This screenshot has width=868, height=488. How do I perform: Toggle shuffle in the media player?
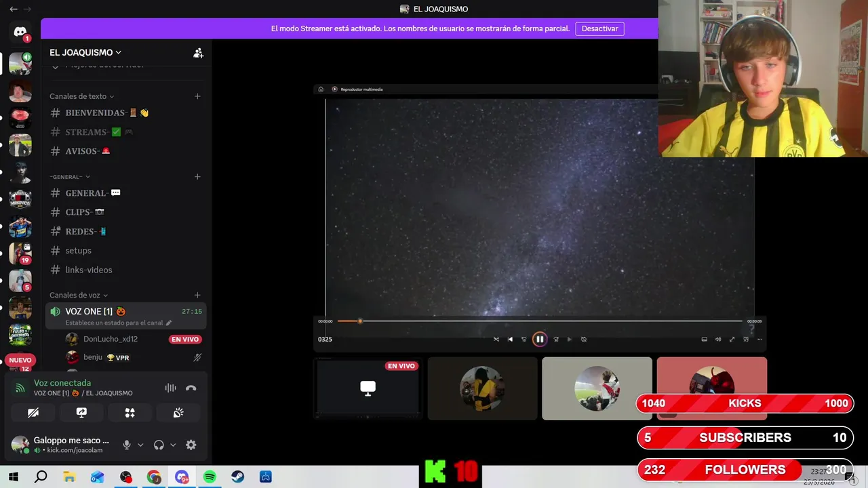coord(496,340)
